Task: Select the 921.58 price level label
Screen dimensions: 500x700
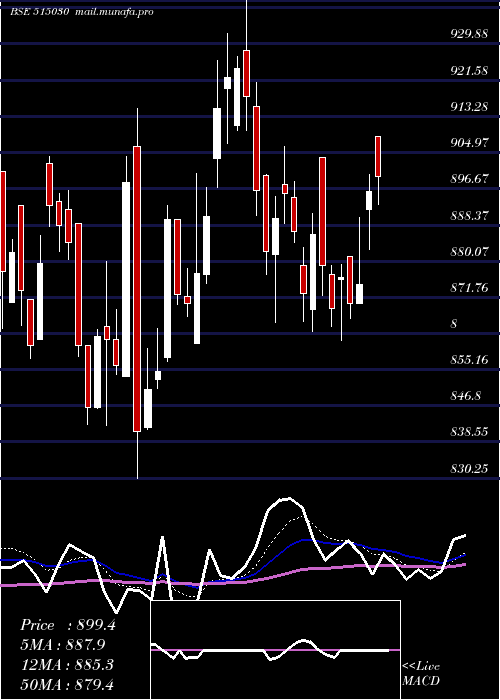Action: [x=469, y=71]
